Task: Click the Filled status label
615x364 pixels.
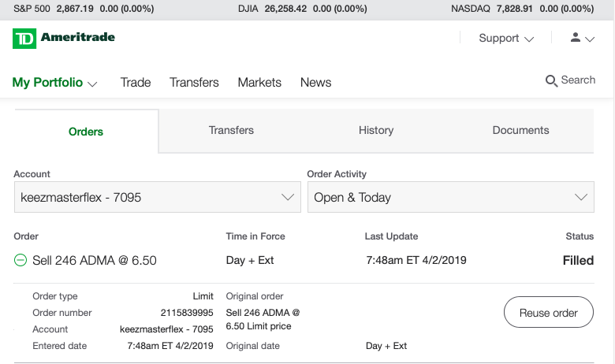Action: pos(578,260)
